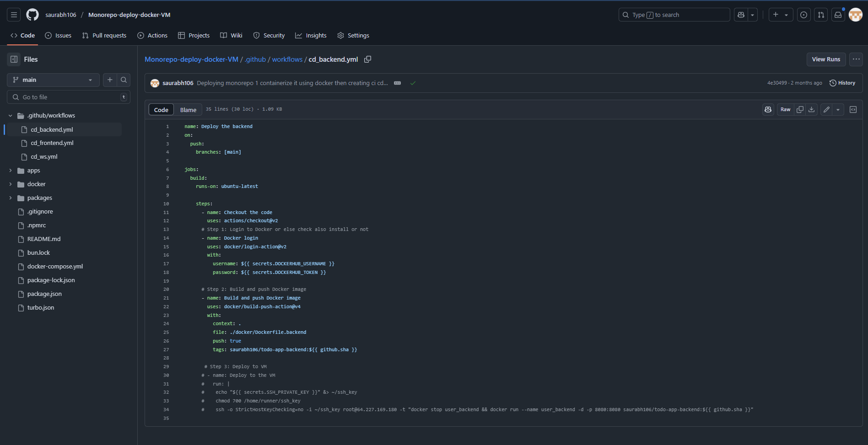This screenshot has height=445, width=868.
Task: Focus the Type / to search box
Action: pos(674,15)
